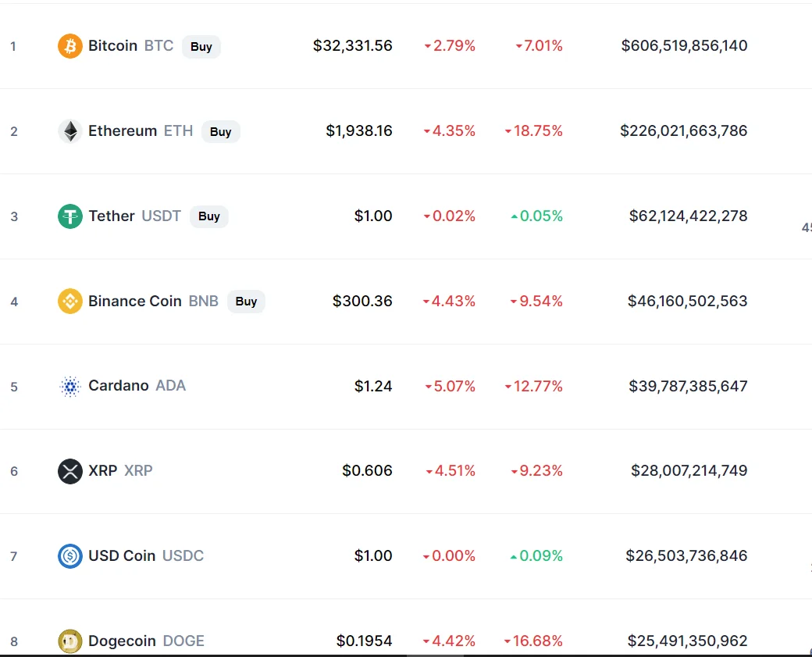Click the Buy button next to Bitcoin
Screen dimensions: 812x657
[201, 47]
